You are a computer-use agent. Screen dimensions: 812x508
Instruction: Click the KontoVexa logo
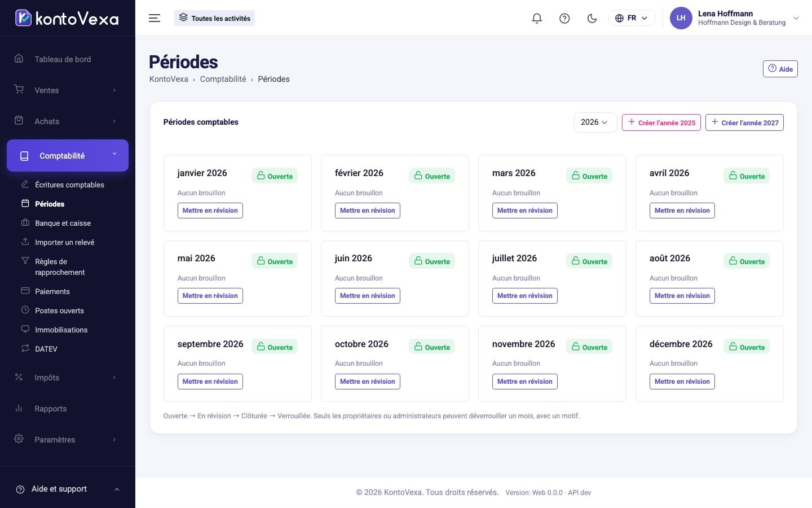tap(67, 18)
